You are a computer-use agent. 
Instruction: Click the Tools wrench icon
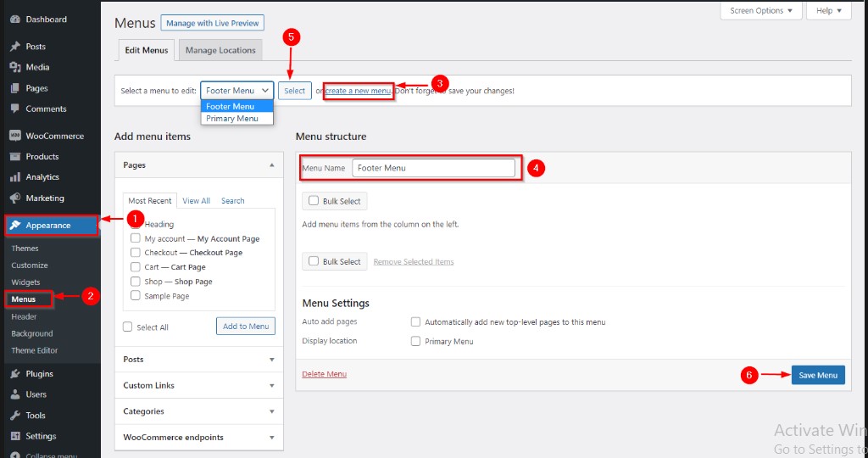(x=15, y=416)
